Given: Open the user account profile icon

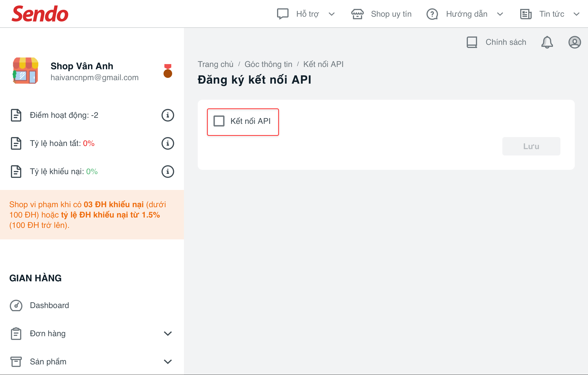Looking at the screenshot, I should (574, 42).
